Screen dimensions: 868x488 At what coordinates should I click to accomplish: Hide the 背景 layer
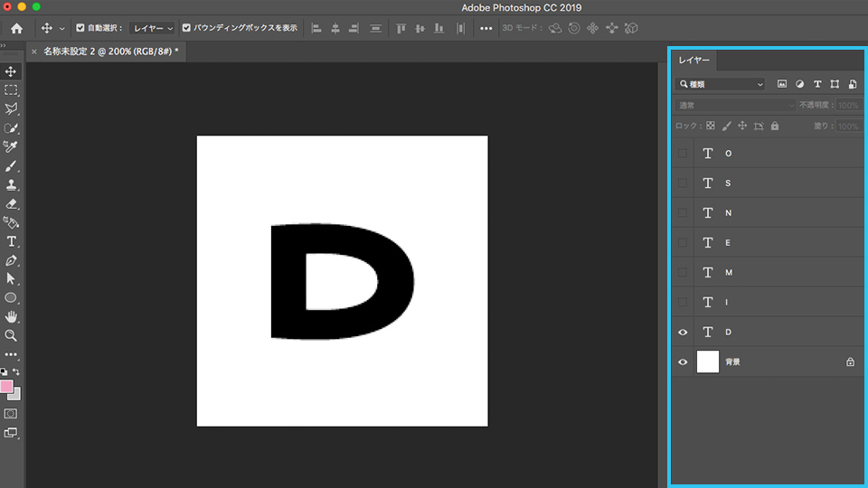pos(683,362)
